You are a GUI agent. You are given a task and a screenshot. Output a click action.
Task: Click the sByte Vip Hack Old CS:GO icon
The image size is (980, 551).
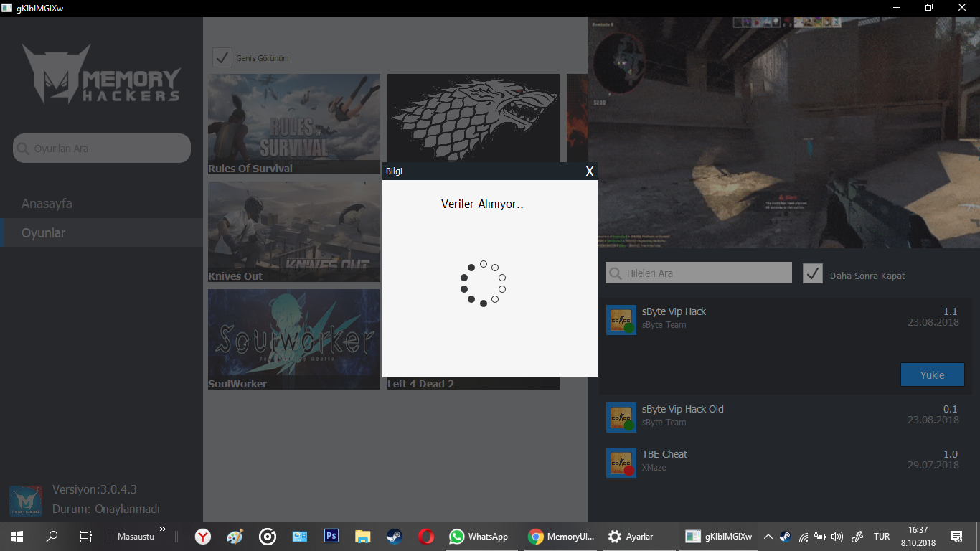pyautogui.click(x=621, y=418)
